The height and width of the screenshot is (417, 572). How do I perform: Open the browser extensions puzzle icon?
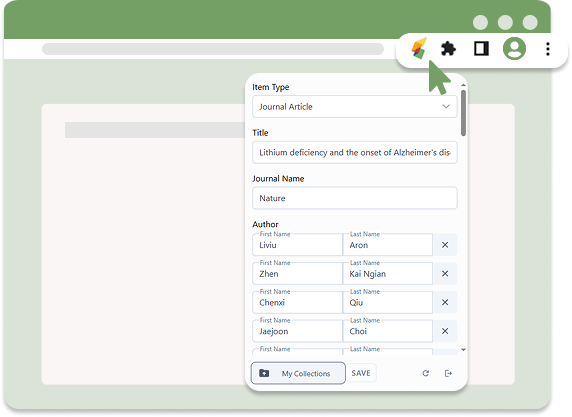pyautogui.click(x=448, y=49)
